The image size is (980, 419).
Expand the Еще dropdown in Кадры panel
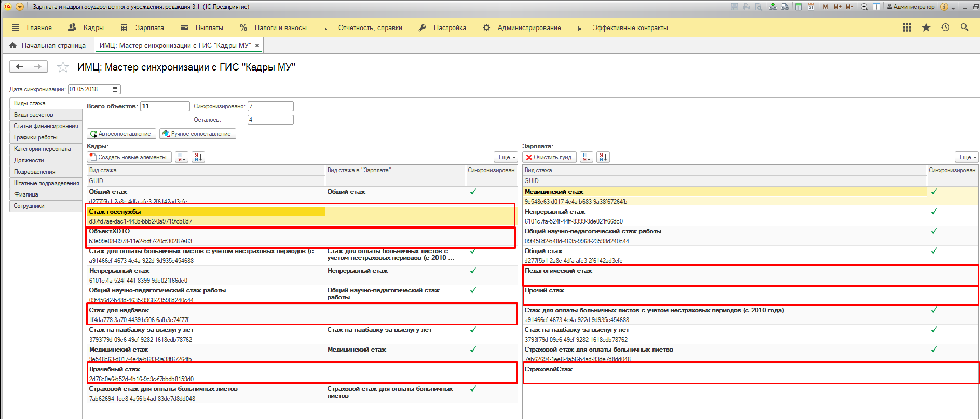pos(506,157)
